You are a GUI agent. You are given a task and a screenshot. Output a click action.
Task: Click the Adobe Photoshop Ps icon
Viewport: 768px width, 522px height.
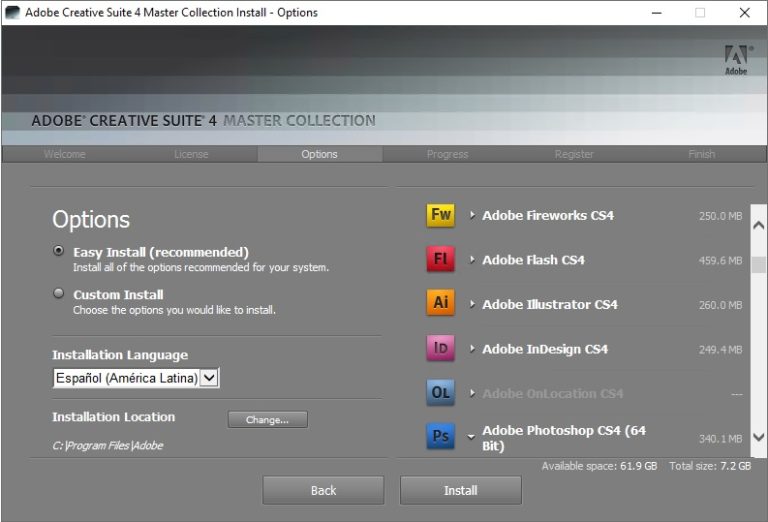(x=440, y=437)
